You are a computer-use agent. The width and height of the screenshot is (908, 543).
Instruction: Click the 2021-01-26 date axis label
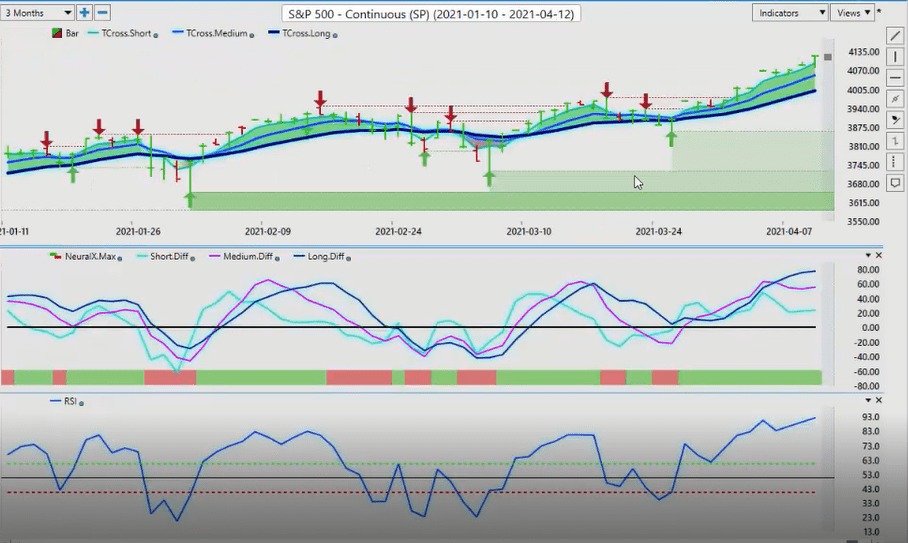coord(138,232)
